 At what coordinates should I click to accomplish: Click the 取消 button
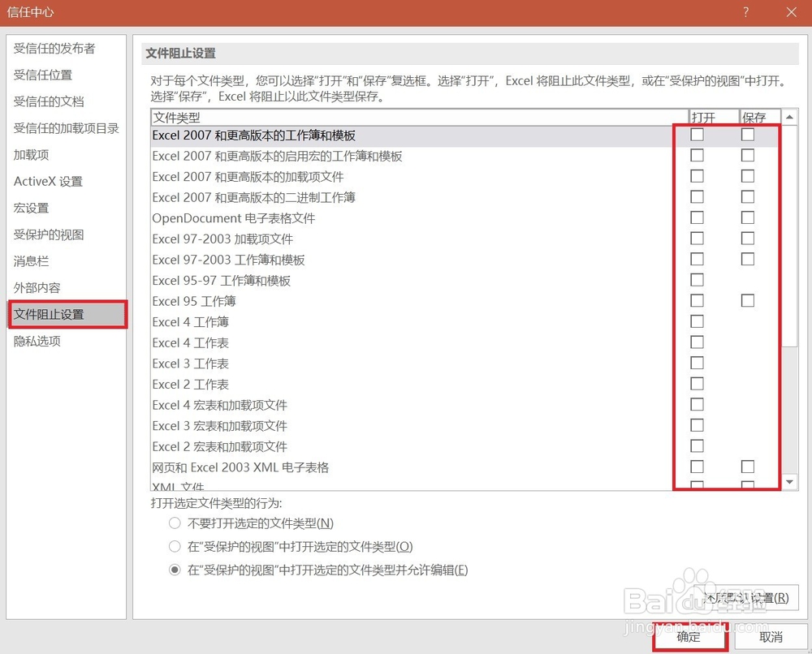[771, 637]
